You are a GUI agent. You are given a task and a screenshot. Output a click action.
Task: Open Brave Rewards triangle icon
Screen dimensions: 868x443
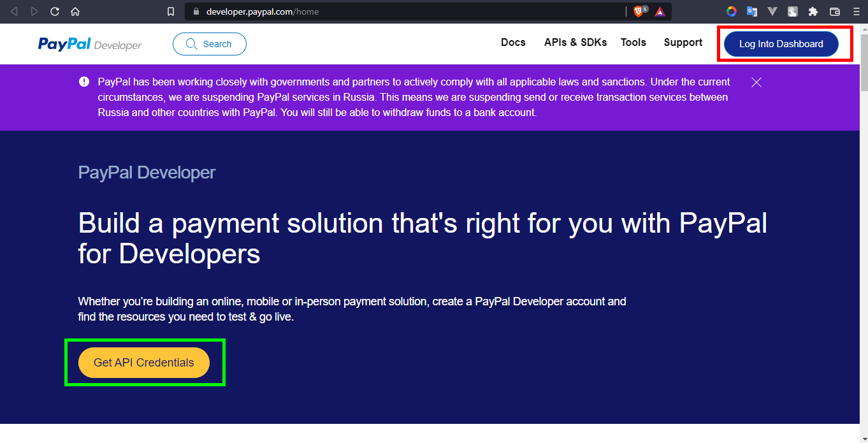(660, 11)
